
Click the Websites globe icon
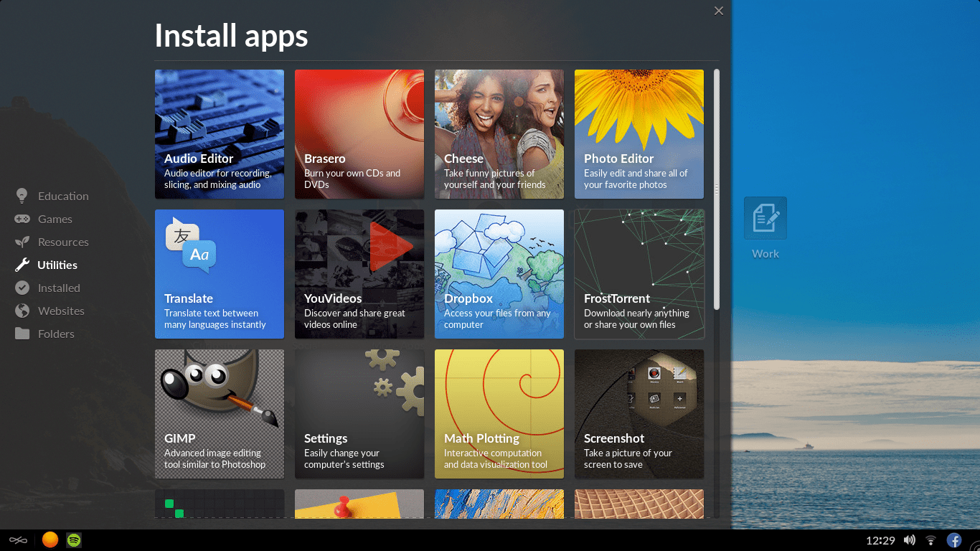point(22,311)
